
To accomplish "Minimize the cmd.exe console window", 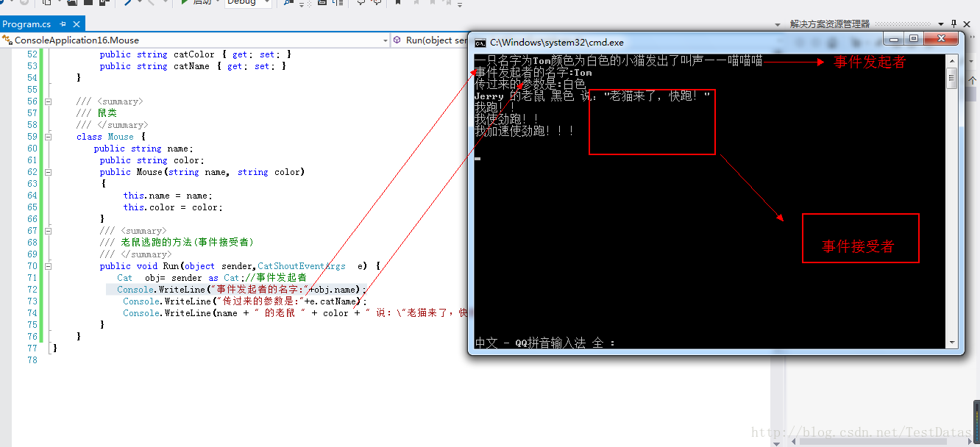I will [894, 39].
